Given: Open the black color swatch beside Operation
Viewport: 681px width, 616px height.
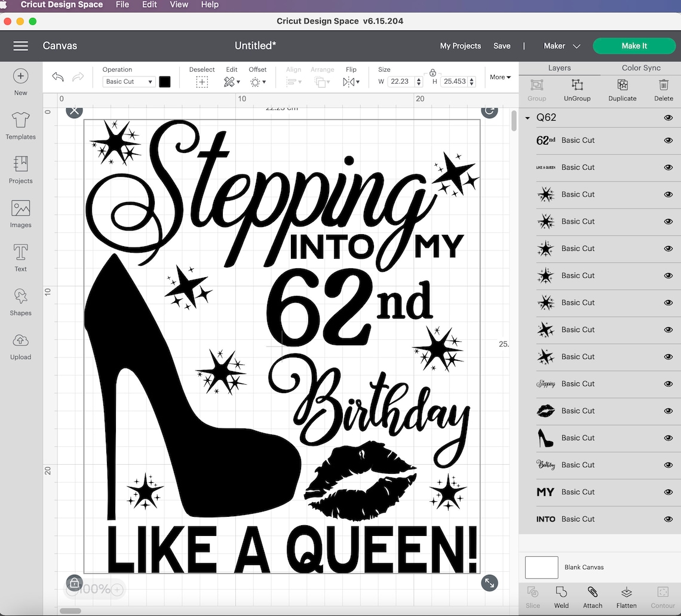Looking at the screenshot, I should pyautogui.click(x=165, y=81).
